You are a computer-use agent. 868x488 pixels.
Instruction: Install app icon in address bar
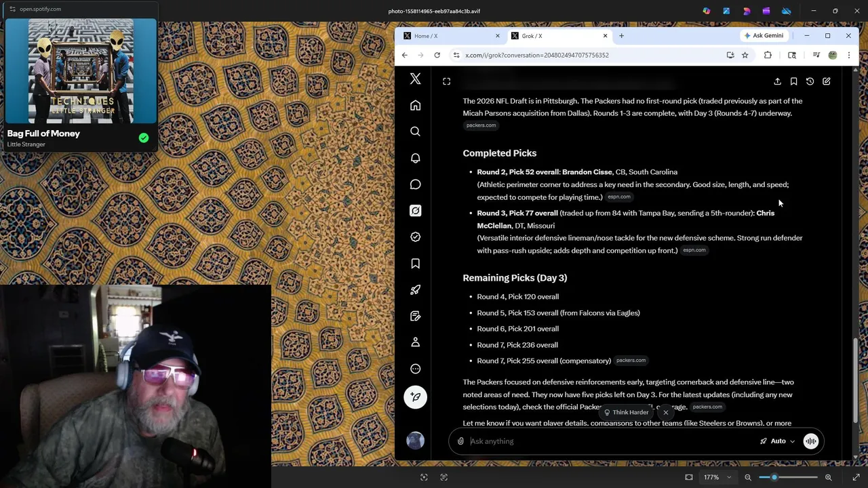coord(730,55)
